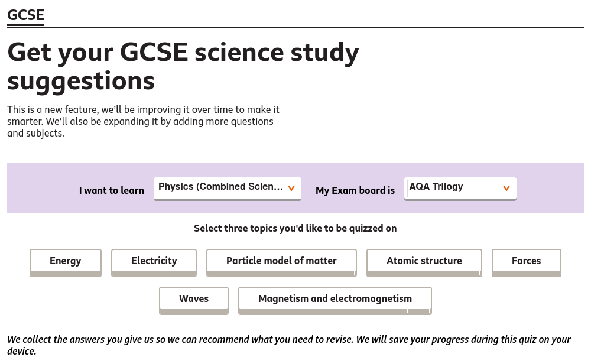This screenshot has width=591, height=364.
Task: Pick the Forces topic button
Action: [526, 261]
